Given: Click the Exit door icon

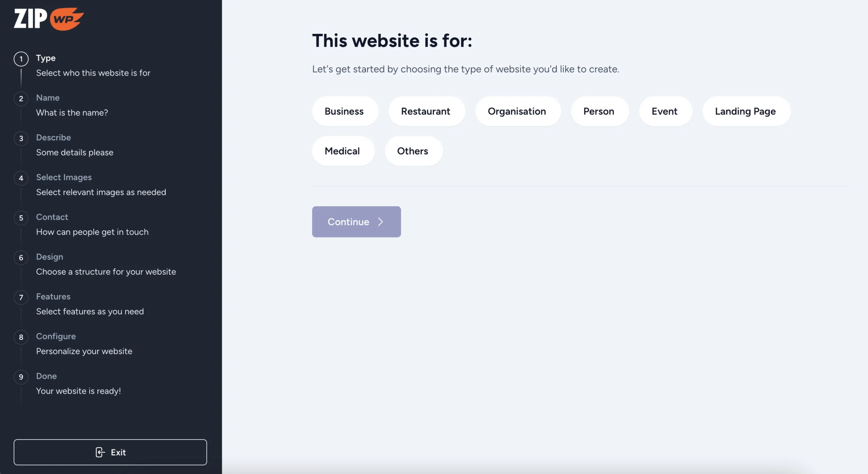Looking at the screenshot, I should 99,452.
